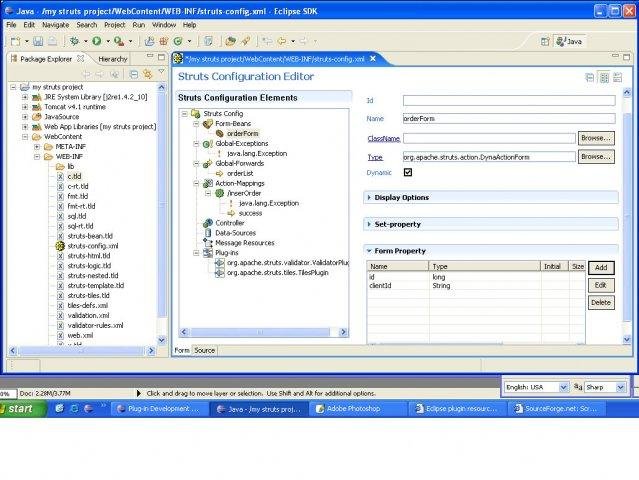Click the Edit form property button
The height and width of the screenshot is (480, 639).
[x=601, y=285]
